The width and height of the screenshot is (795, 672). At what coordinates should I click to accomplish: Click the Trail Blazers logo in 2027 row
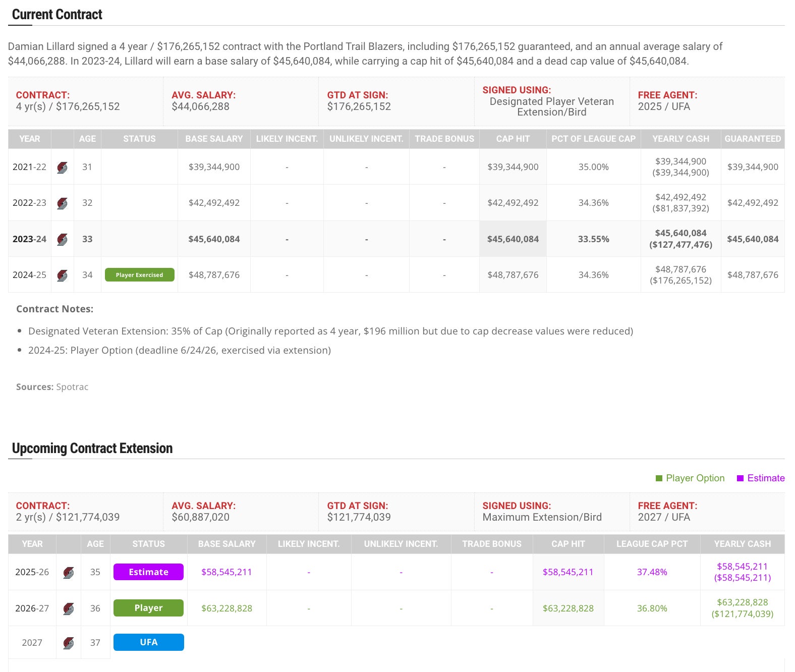[x=69, y=643]
